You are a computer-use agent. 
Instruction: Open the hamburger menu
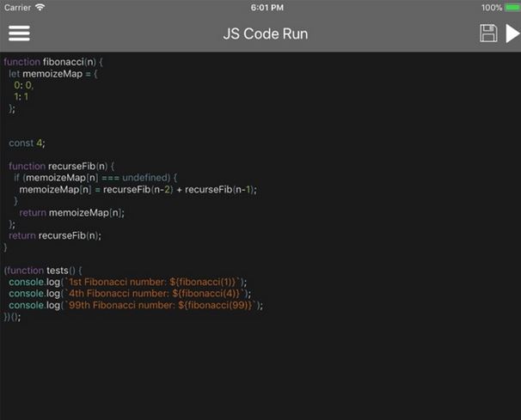[x=19, y=33]
